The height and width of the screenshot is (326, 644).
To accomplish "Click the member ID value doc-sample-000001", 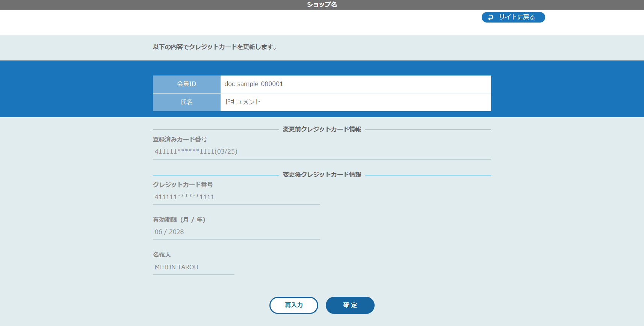I will pos(254,84).
